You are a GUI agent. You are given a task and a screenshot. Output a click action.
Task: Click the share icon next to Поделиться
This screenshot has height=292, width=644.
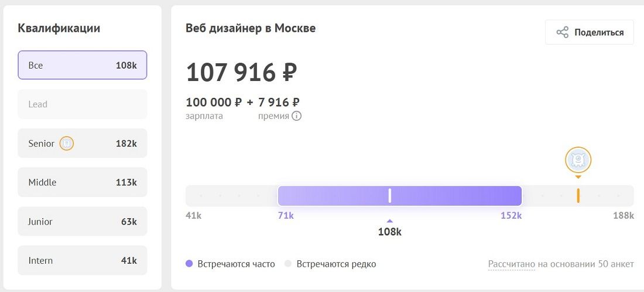coord(562,32)
